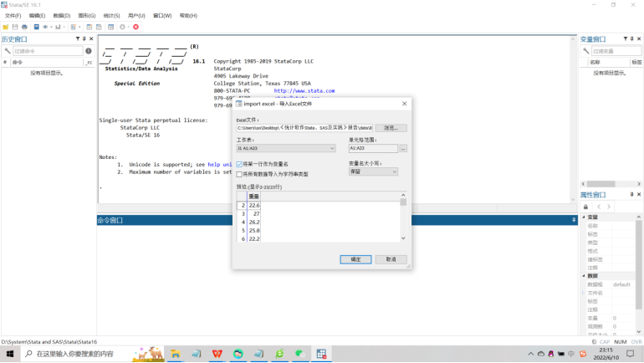Collapse the 数据 section in Properties window

click(x=584, y=275)
